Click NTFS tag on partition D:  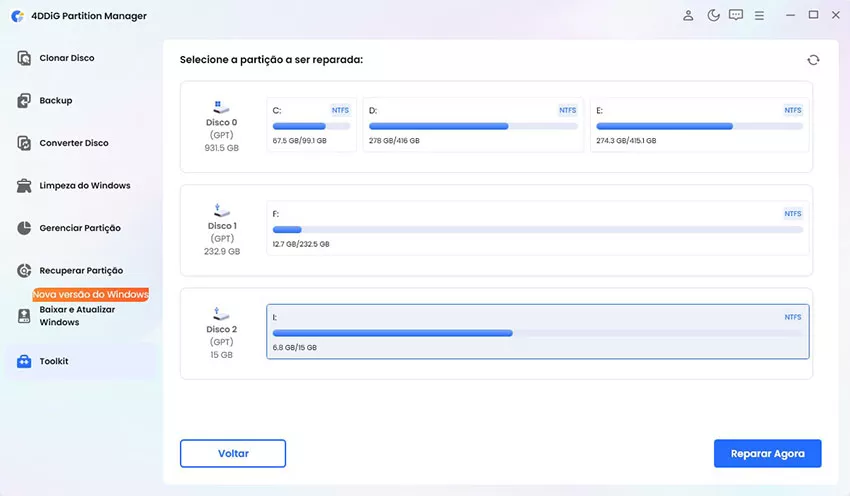pos(568,110)
